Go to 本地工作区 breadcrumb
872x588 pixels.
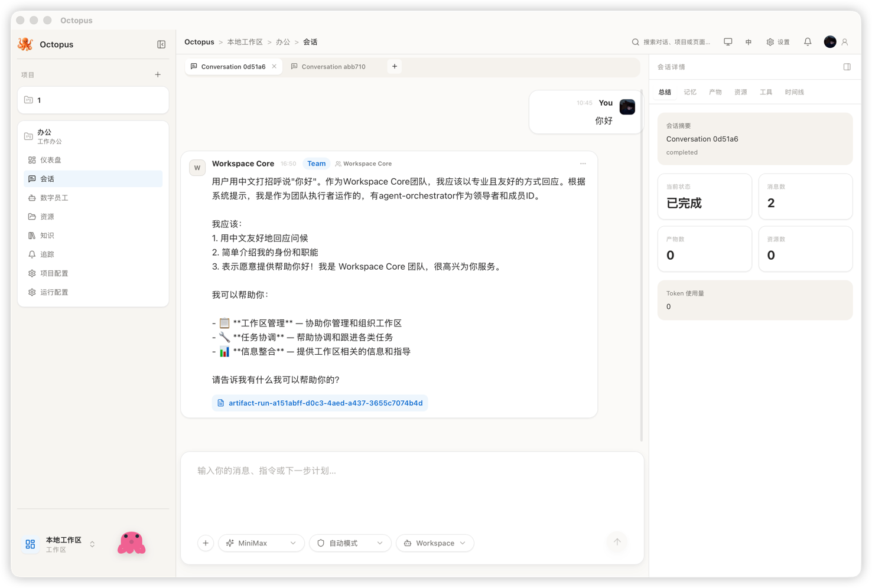[x=245, y=42]
